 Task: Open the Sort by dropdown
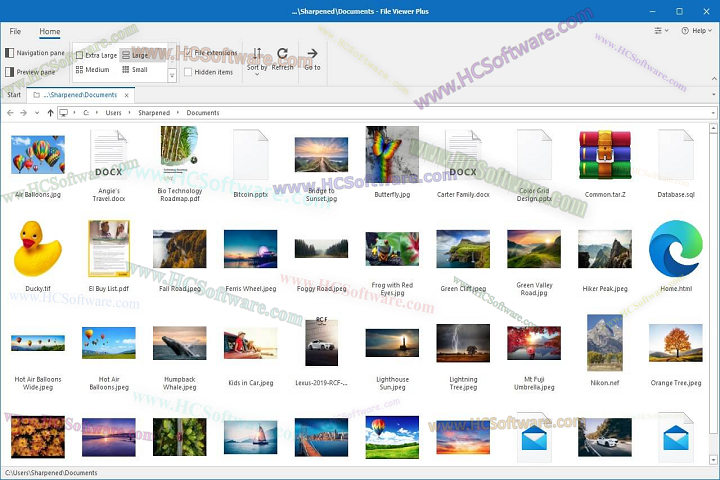pyautogui.click(x=257, y=60)
